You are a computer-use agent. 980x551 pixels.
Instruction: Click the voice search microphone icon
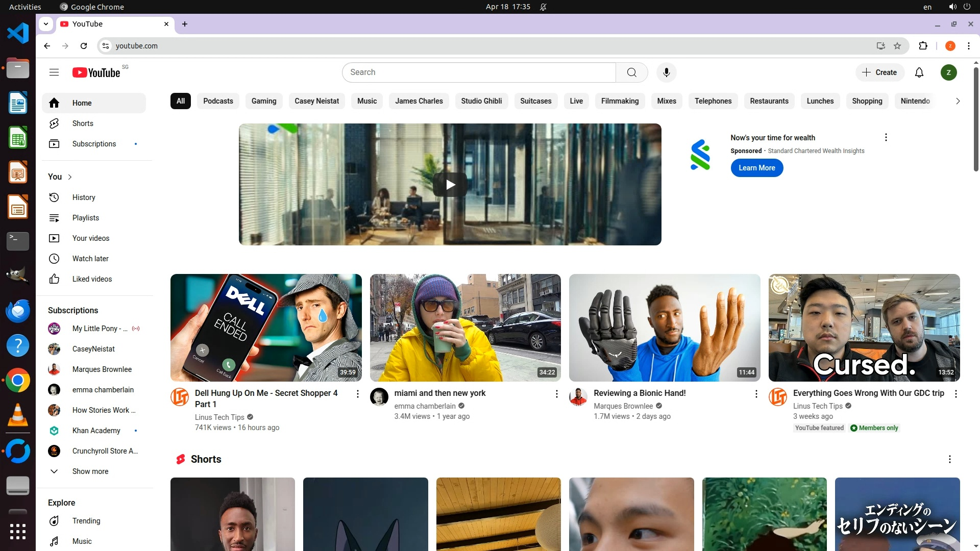666,72
